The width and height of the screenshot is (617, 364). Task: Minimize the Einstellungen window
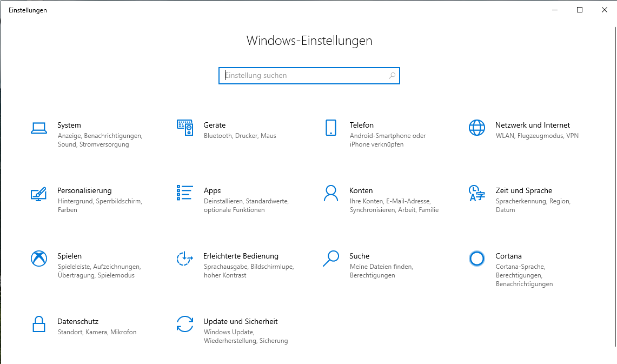pyautogui.click(x=555, y=10)
